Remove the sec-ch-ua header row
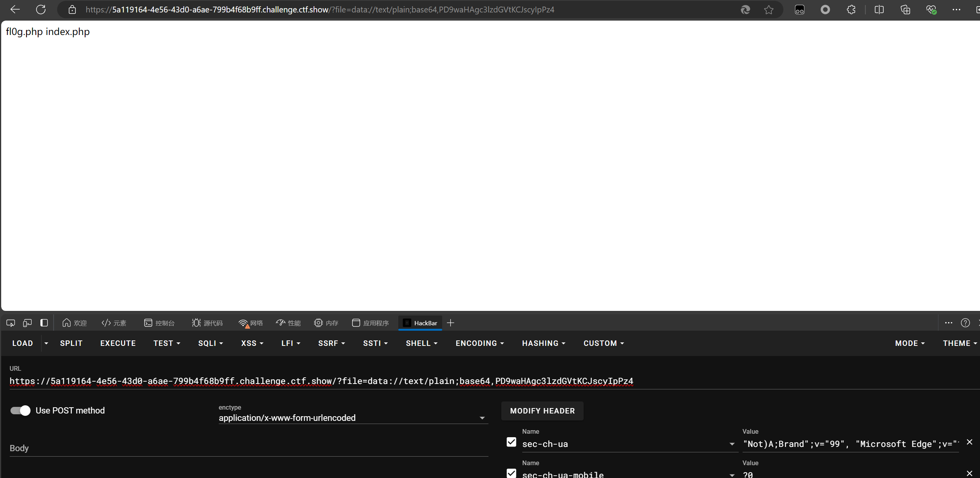The height and width of the screenshot is (478, 980). (x=970, y=442)
